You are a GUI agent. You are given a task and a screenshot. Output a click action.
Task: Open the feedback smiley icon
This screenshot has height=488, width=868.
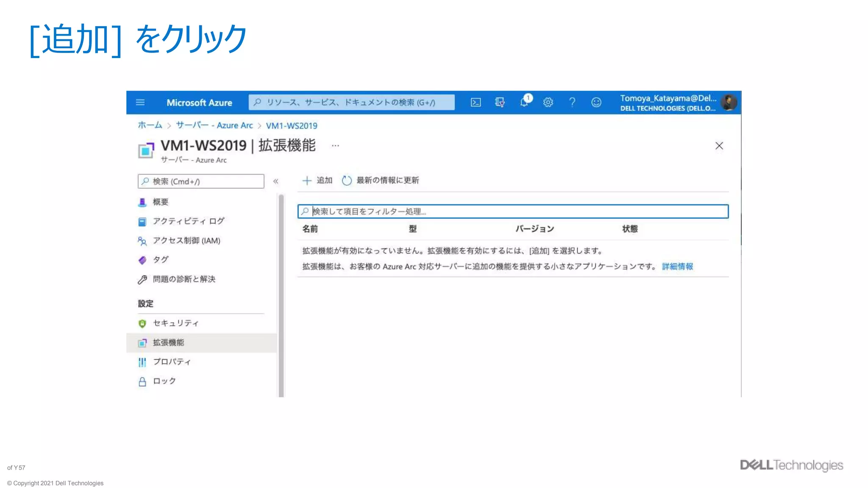[x=596, y=103]
